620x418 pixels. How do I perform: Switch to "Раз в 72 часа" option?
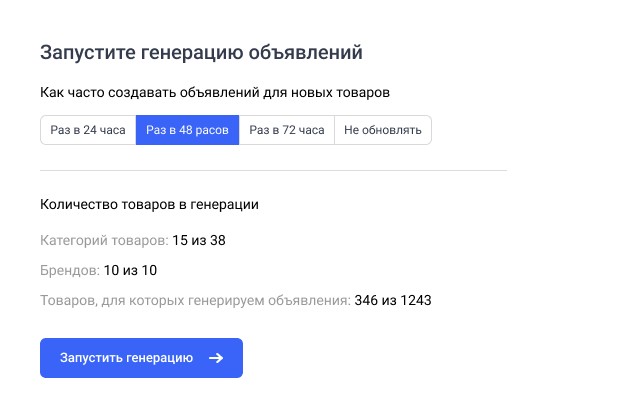point(286,131)
